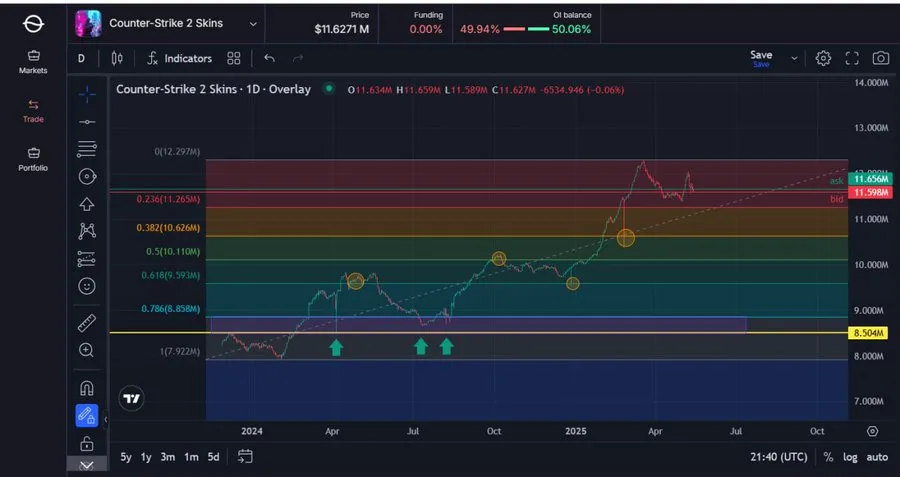This screenshot has width=900, height=477.
Task: Open time axis settings target icon
Action: click(872, 431)
